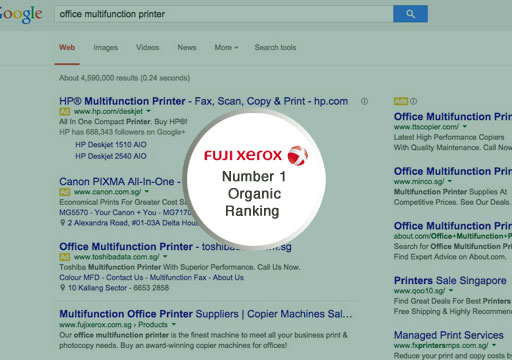Click Ad badge next to www.canon.com.sg
This screenshot has height=360, width=512.
point(64,192)
